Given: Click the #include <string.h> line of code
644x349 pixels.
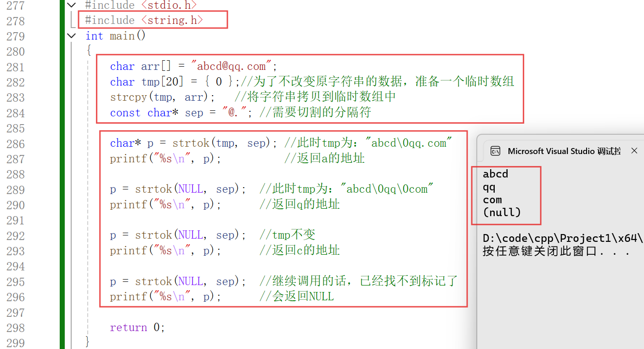Looking at the screenshot, I should tap(144, 20).
